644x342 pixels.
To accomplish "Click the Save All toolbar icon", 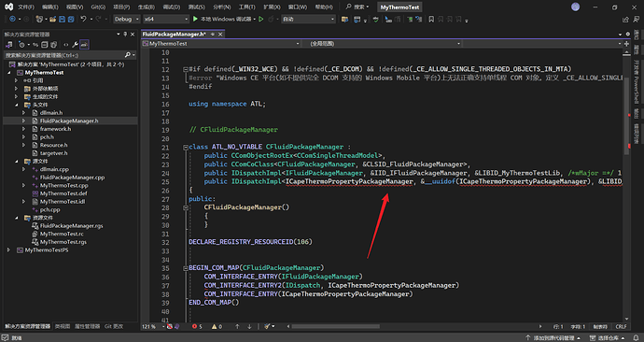I will (x=71, y=19).
